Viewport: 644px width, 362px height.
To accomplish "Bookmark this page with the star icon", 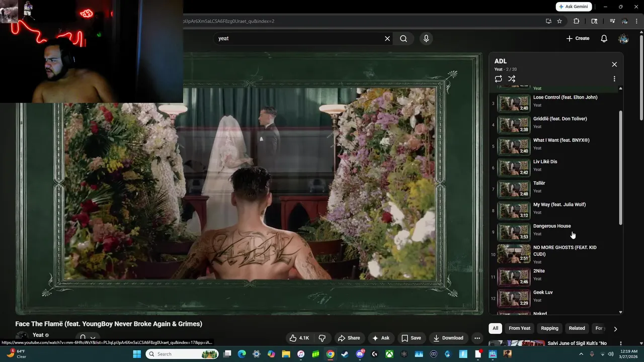I will [559, 21].
